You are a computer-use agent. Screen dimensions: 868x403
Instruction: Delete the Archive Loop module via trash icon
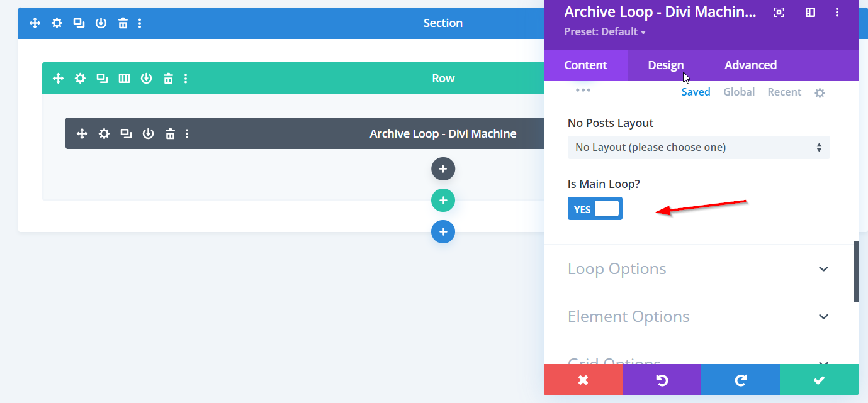170,134
